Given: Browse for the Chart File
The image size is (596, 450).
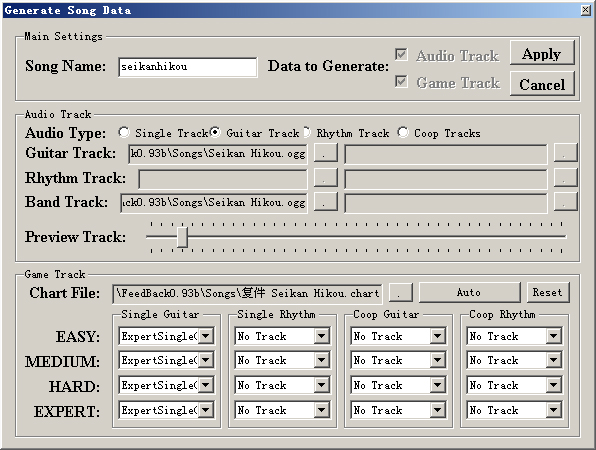Looking at the screenshot, I should tap(401, 292).
